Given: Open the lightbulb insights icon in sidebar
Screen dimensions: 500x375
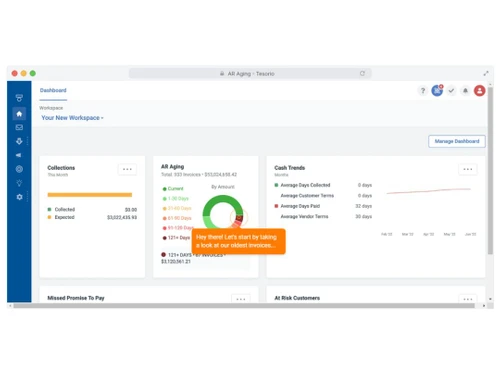Looking at the screenshot, I should pyautogui.click(x=19, y=183).
